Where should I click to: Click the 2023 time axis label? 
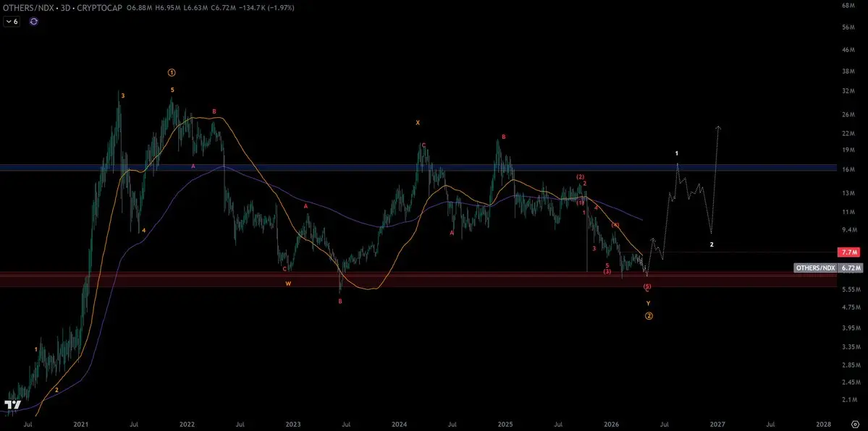[x=293, y=424]
